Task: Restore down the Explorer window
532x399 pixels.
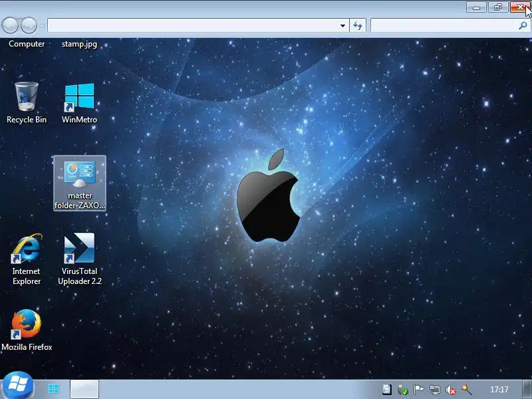Action: (x=497, y=7)
